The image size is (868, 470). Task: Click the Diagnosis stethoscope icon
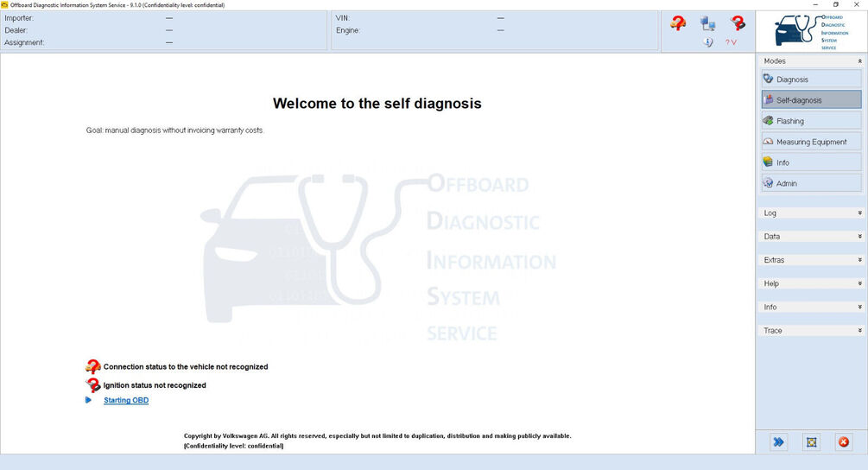(x=769, y=79)
